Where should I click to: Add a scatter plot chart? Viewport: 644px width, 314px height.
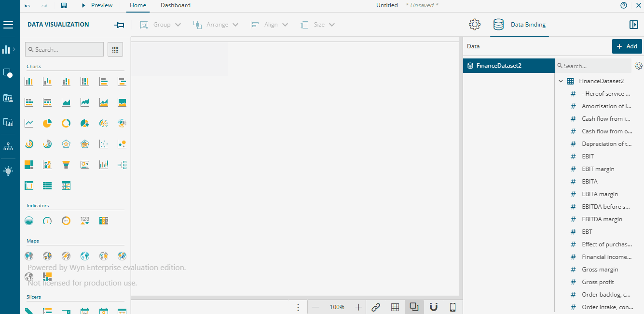[103, 143]
